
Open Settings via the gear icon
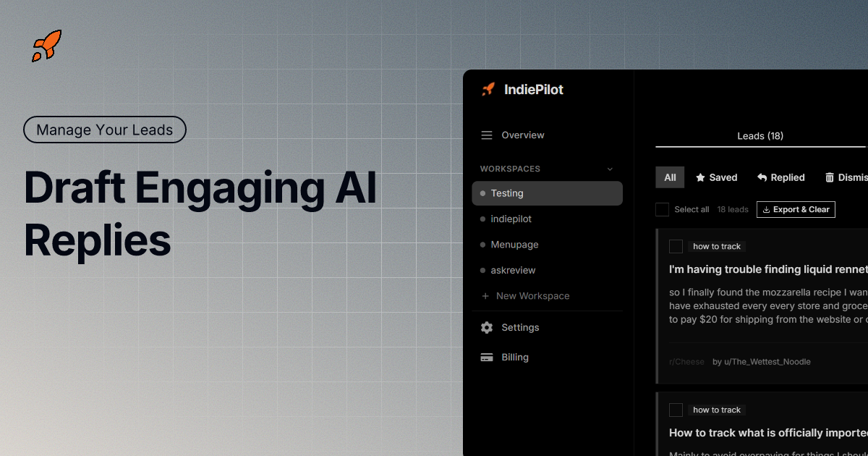[x=487, y=327]
